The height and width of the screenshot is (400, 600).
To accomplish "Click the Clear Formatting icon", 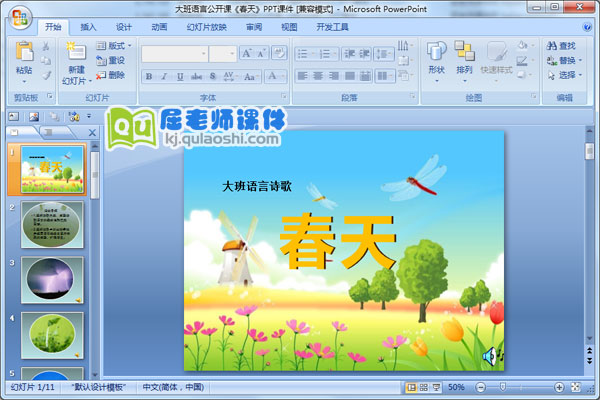I will (x=279, y=53).
